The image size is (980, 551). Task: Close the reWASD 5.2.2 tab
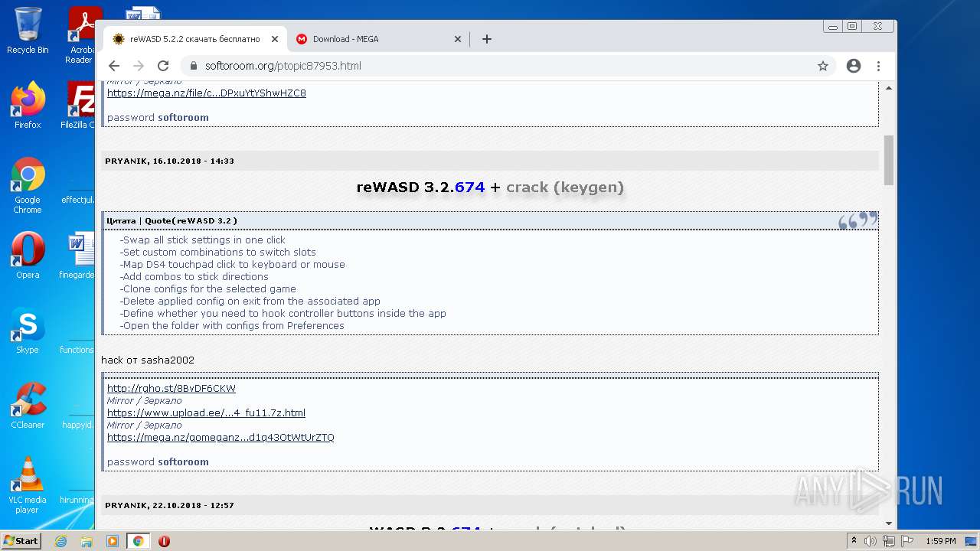275,39
